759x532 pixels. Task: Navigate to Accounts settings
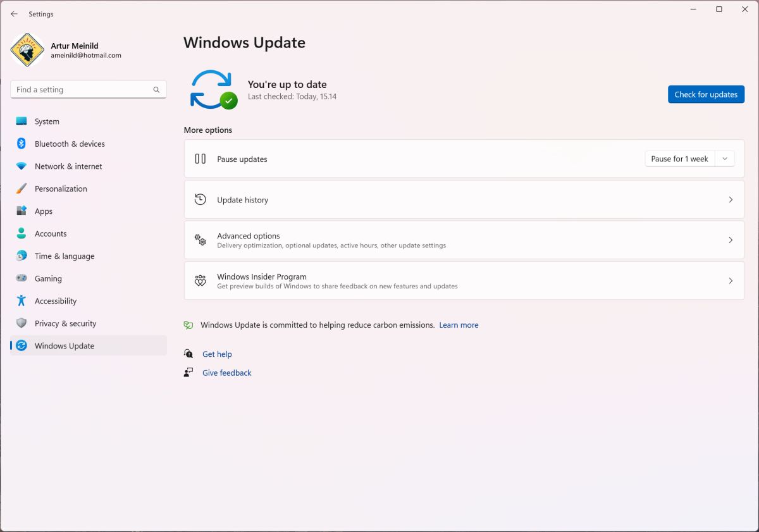click(89, 233)
